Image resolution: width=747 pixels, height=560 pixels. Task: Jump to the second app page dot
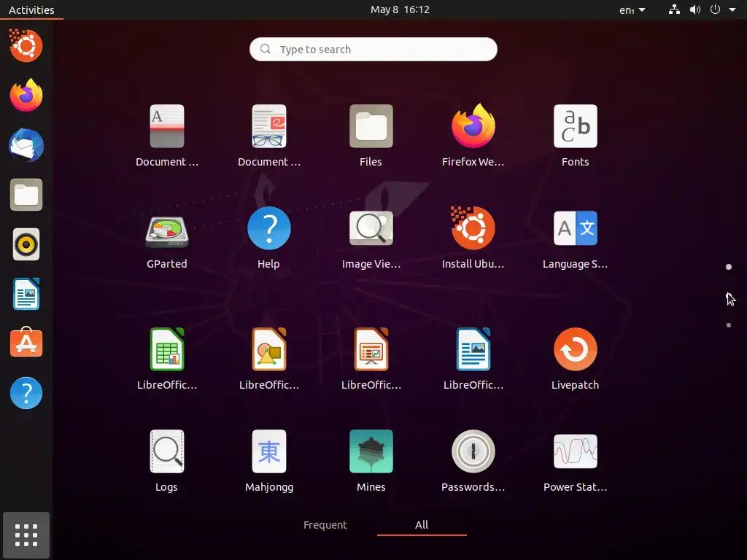pos(729,296)
